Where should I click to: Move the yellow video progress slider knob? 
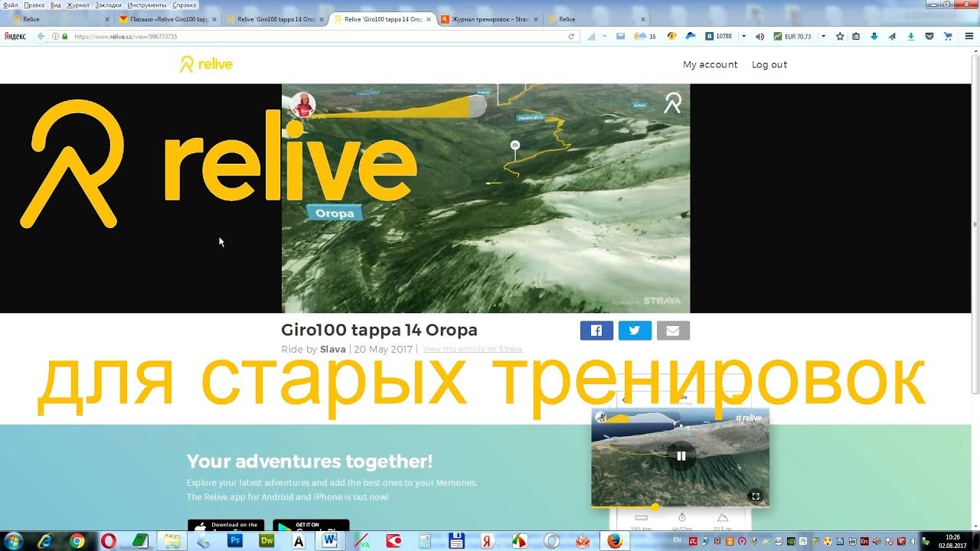coord(655,507)
